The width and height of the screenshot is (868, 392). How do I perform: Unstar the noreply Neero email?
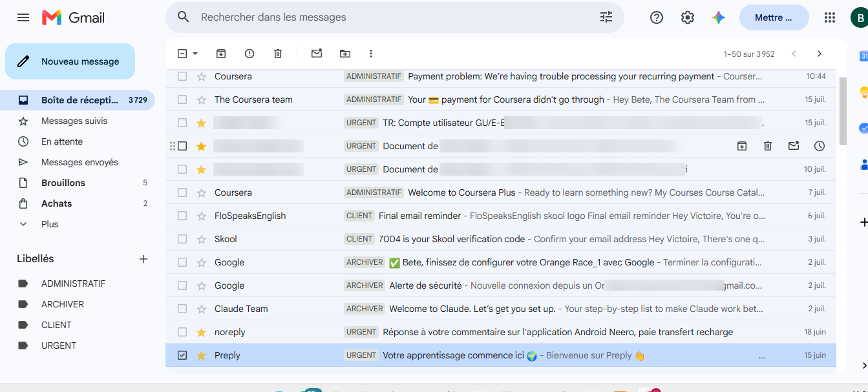[x=201, y=332]
